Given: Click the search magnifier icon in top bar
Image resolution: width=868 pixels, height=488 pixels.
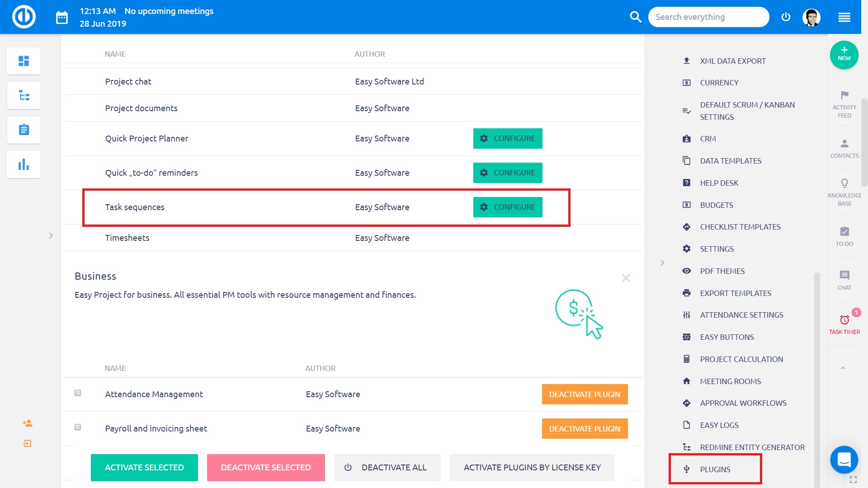Looking at the screenshot, I should [636, 17].
